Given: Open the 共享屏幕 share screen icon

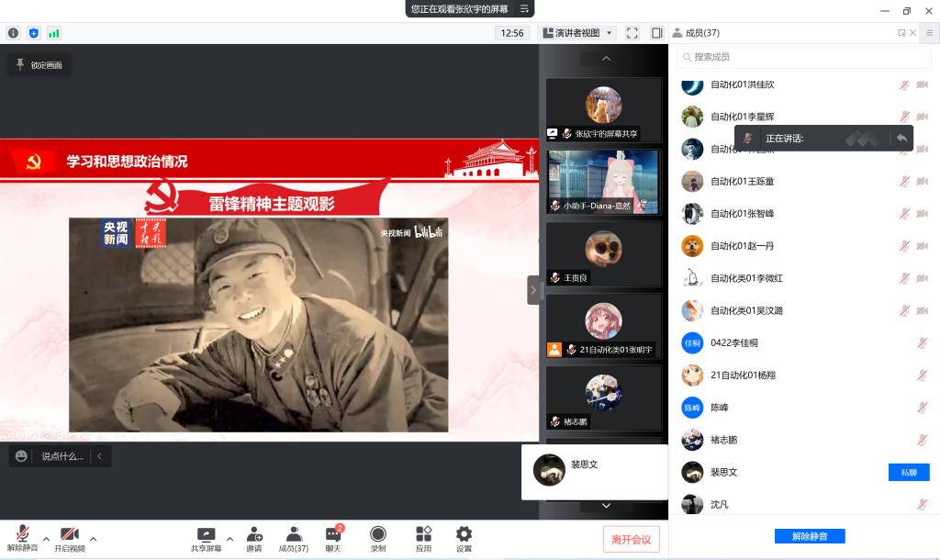Looking at the screenshot, I should click(x=206, y=538).
